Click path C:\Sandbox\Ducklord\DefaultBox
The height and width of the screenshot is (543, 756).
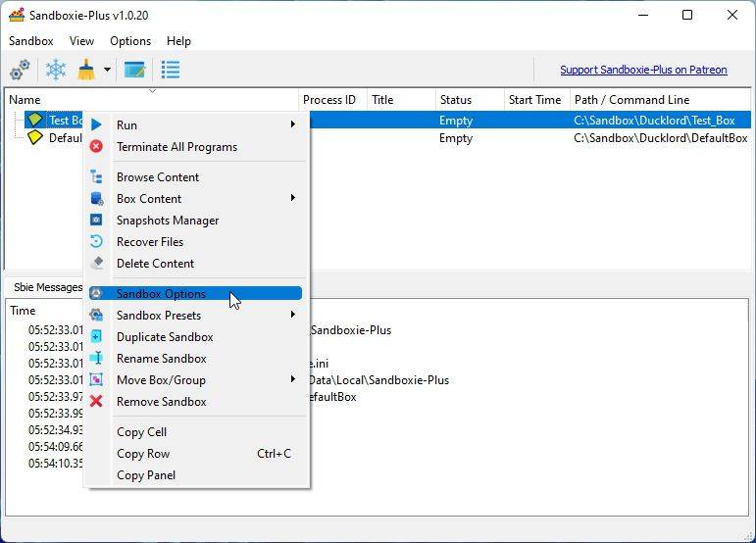pyautogui.click(x=661, y=138)
